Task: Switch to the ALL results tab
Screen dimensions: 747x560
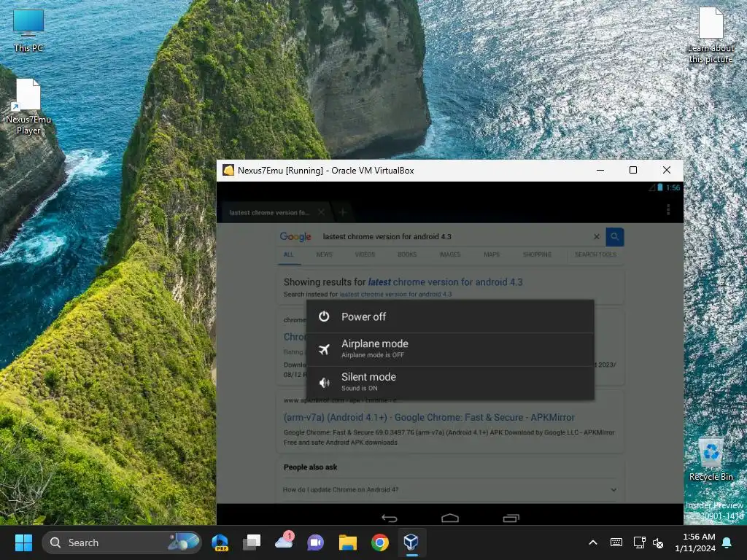Action: tap(289, 254)
